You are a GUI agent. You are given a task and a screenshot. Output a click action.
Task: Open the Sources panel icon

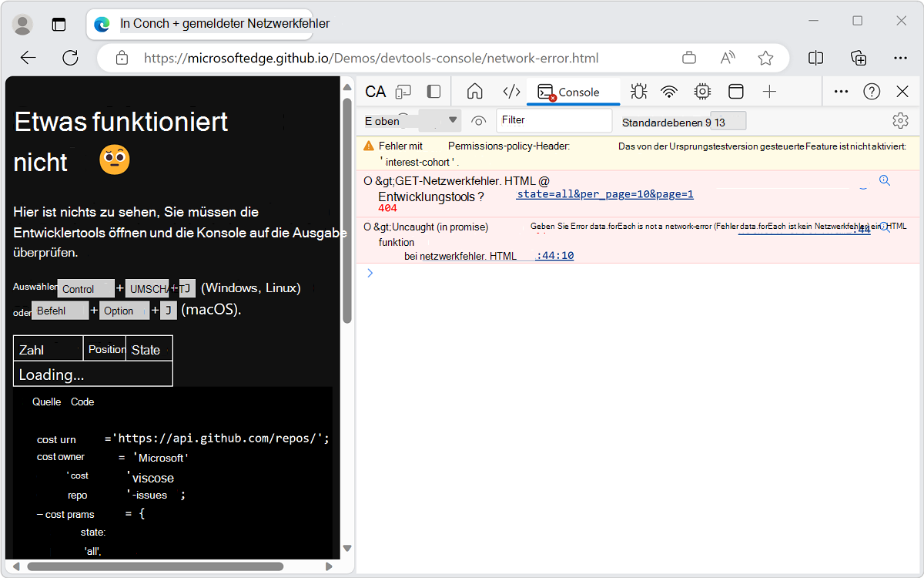point(511,91)
